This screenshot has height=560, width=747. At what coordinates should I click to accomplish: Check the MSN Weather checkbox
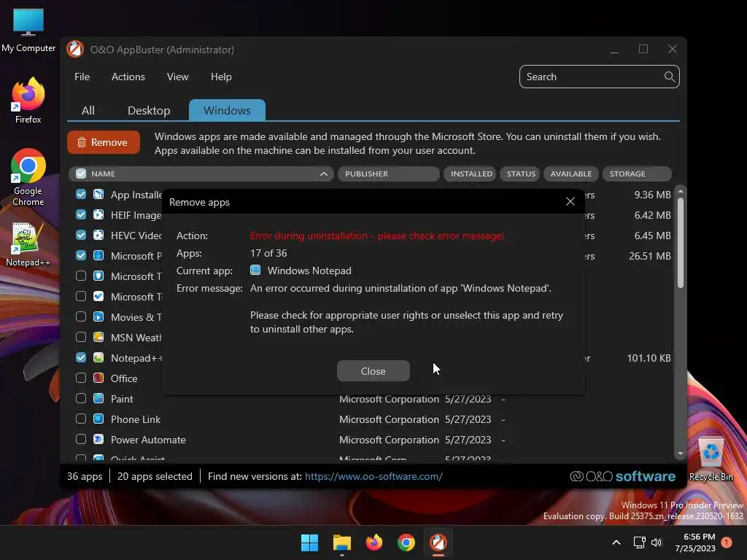coord(81,337)
